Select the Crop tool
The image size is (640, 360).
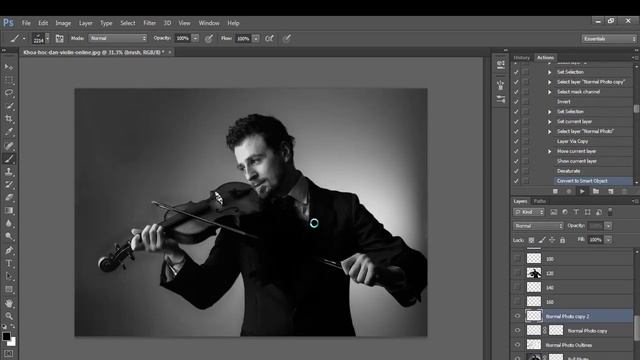(x=9, y=119)
